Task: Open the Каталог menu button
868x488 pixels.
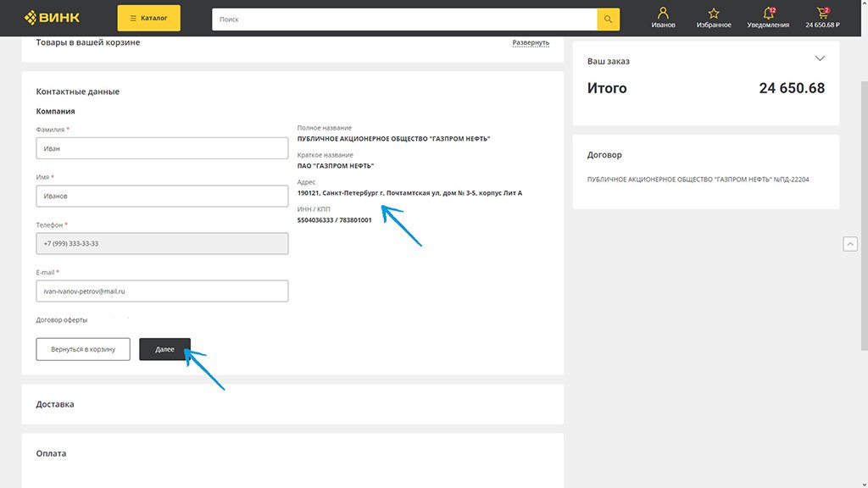Action: click(x=148, y=19)
